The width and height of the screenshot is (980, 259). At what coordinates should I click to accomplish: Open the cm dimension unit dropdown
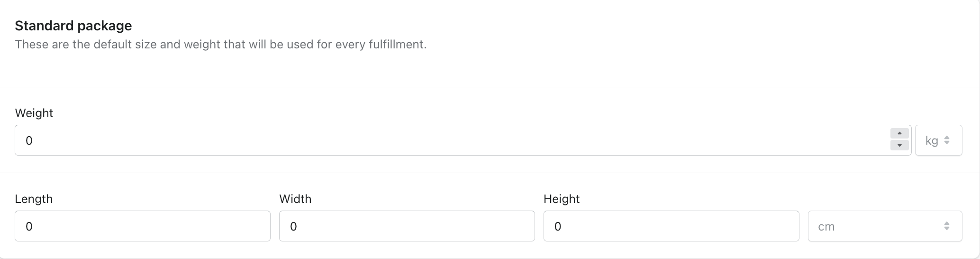(x=885, y=226)
